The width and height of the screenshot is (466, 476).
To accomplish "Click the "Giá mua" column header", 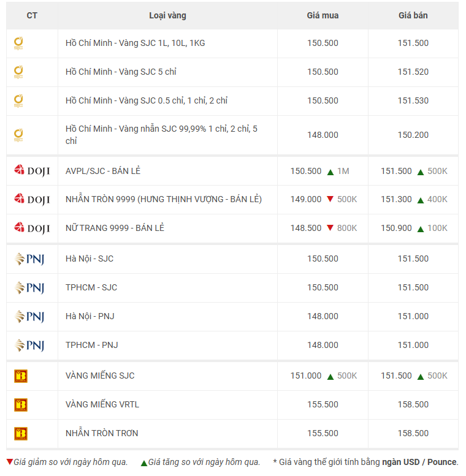I will (323, 15).
